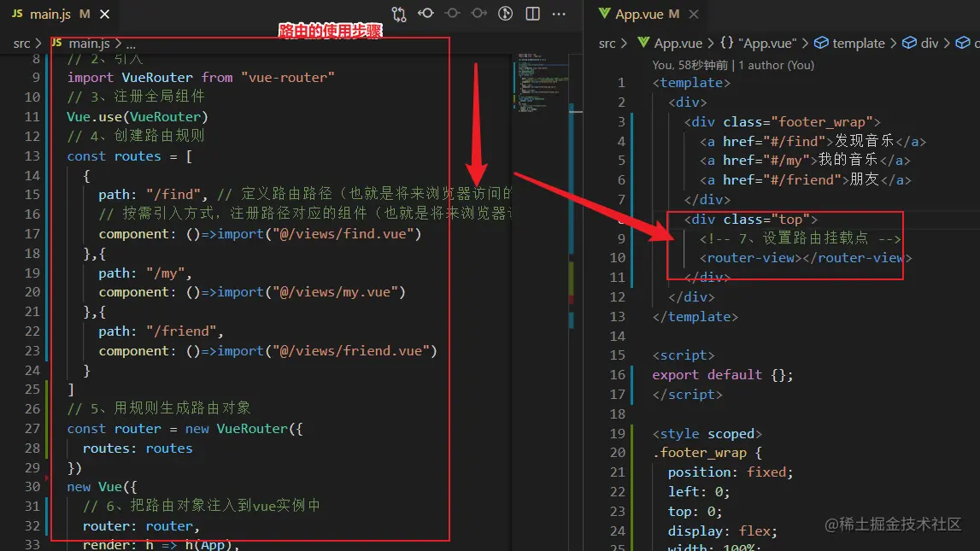Click 'routes: routes' on line 28

(138, 448)
